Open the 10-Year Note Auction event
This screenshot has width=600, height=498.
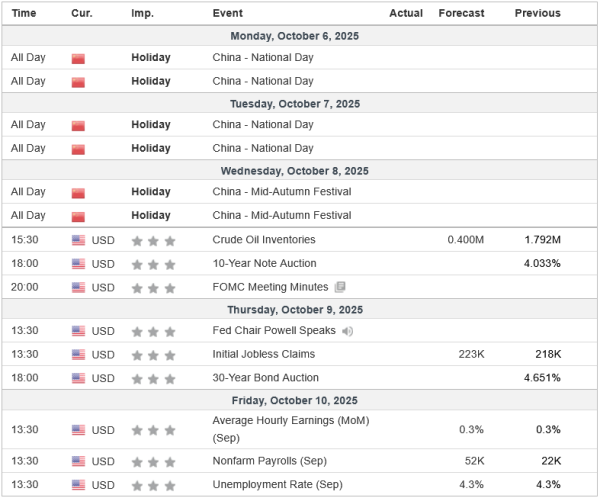click(264, 264)
